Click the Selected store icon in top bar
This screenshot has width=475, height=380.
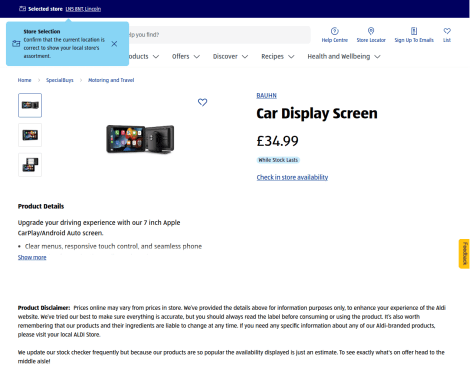click(22, 9)
